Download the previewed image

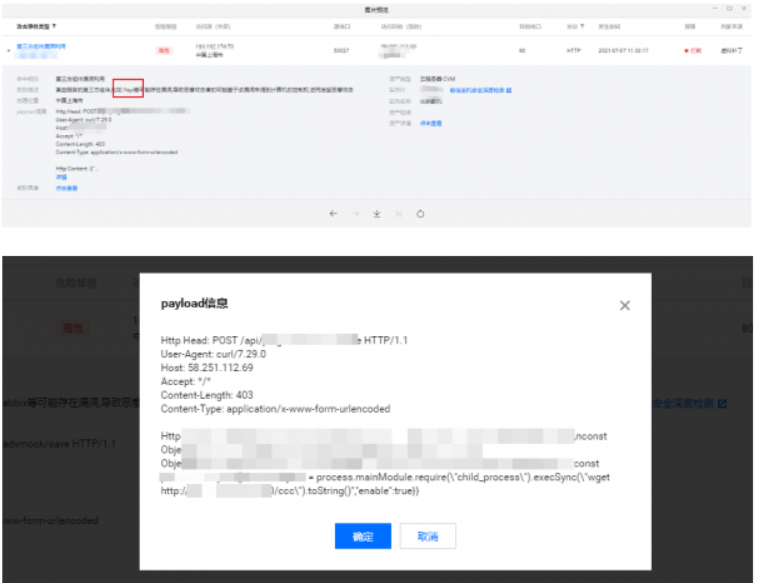coord(377,213)
